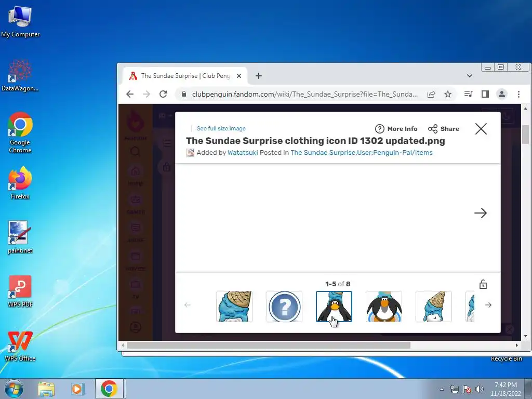Select The Sundae Surprise browser tab
Screen dimensions: 532x399
pyautogui.click(x=185, y=76)
